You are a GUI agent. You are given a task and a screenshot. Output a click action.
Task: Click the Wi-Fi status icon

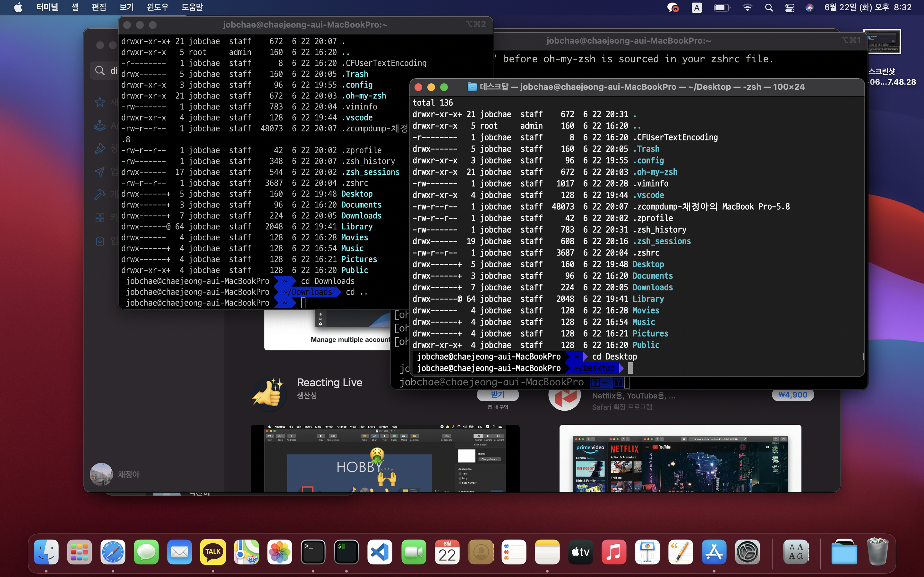click(747, 8)
